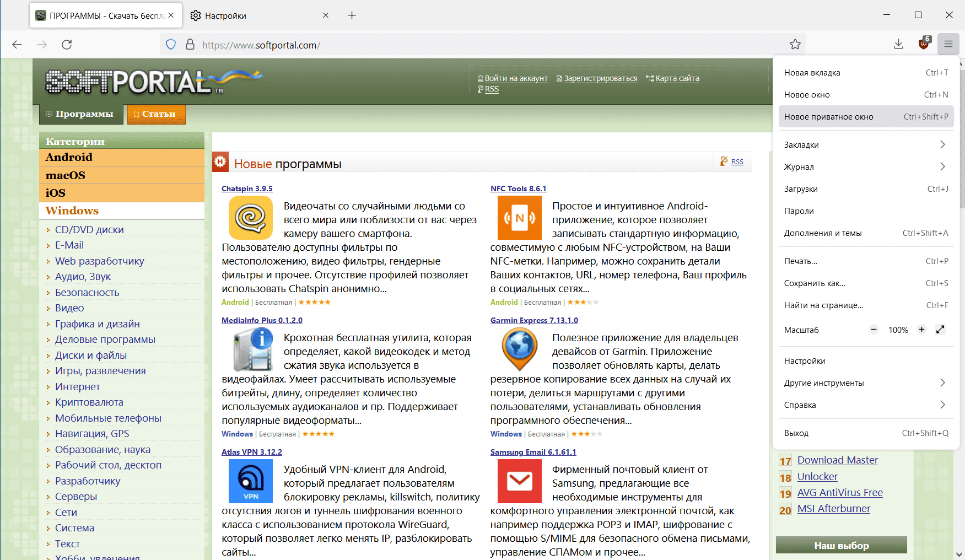Open Пароли from the menu
The height and width of the screenshot is (560, 965).
point(866,211)
